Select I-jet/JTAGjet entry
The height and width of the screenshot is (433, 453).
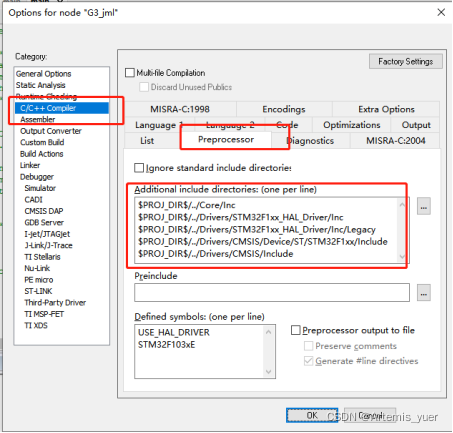pyautogui.click(x=47, y=234)
